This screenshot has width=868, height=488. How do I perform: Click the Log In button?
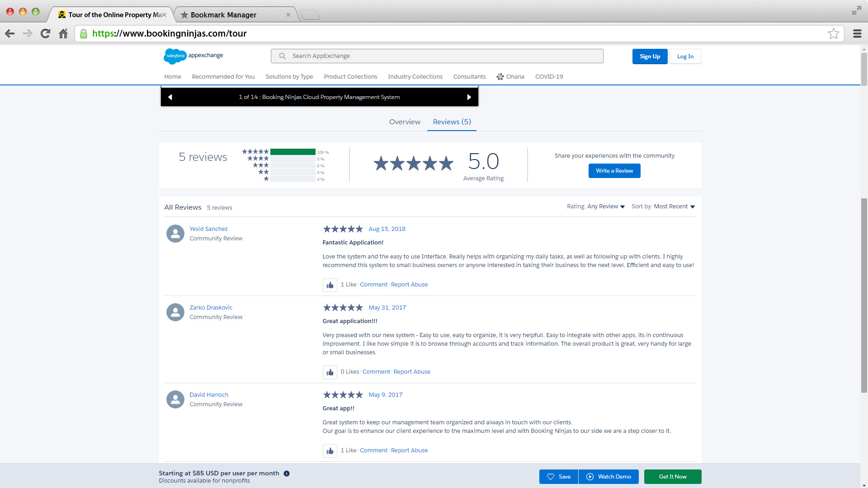pyautogui.click(x=685, y=56)
